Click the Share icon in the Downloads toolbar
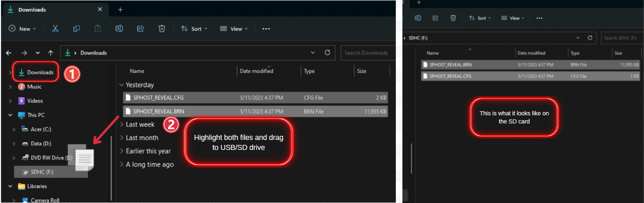The image size is (644, 203). point(141,28)
